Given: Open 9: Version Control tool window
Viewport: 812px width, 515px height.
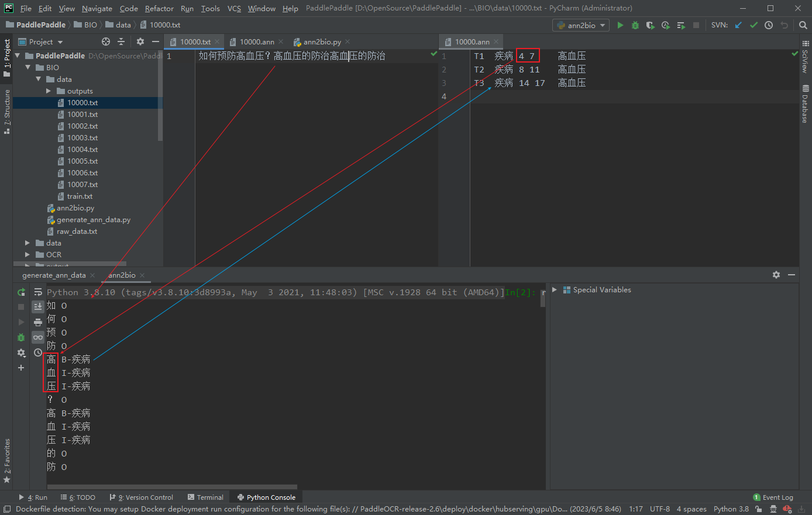Looking at the screenshot, I should [142, 497].
